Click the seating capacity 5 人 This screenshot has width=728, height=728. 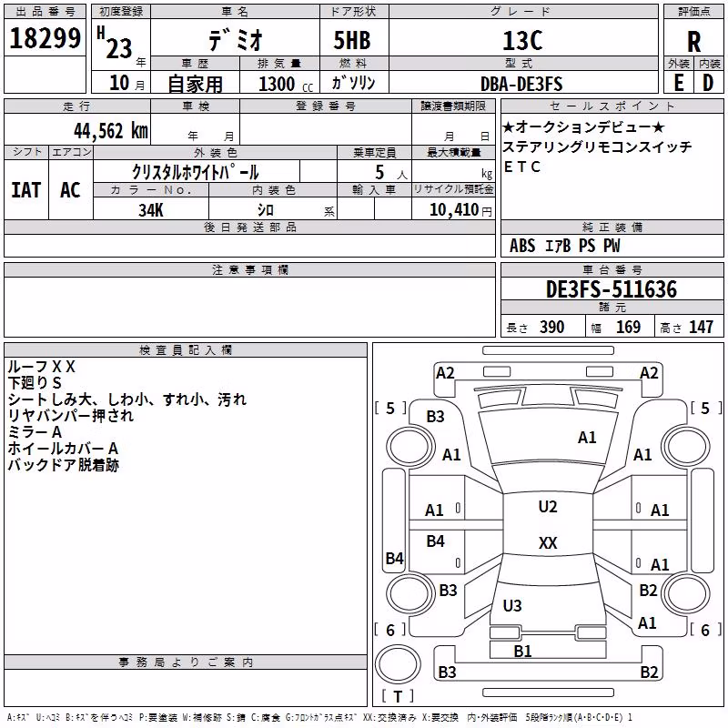click(391, 173)
